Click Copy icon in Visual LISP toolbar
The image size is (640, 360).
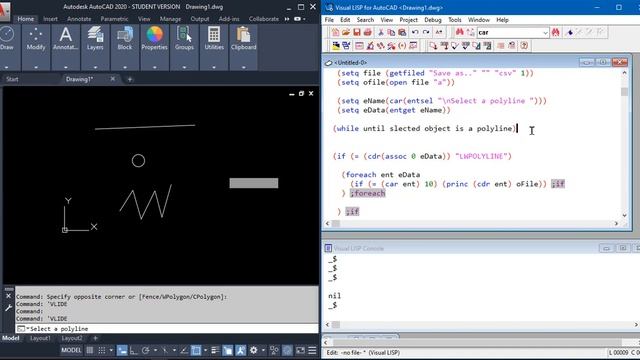click(x=391, y=32)
